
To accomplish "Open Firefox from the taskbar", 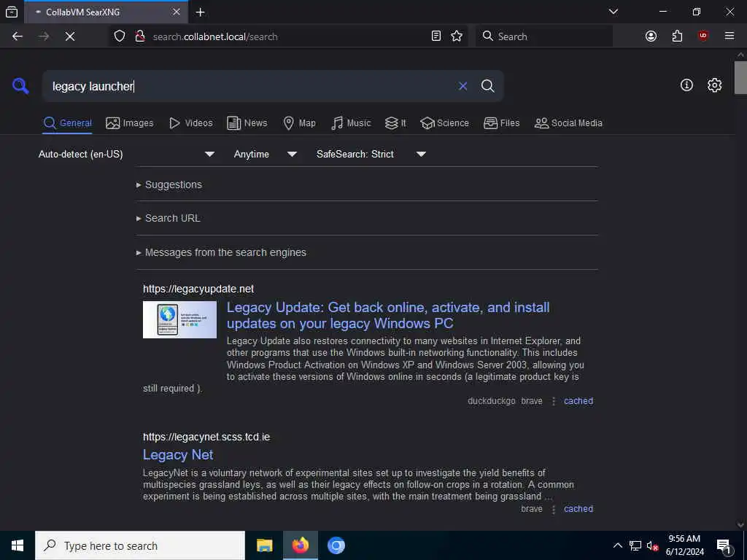I will click(x=300, y=545).
